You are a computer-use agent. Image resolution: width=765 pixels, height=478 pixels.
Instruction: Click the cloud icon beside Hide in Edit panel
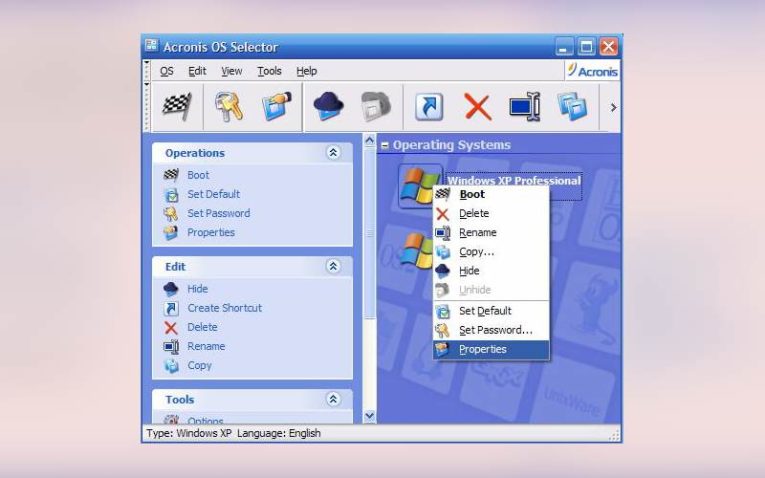pos(171,289)
